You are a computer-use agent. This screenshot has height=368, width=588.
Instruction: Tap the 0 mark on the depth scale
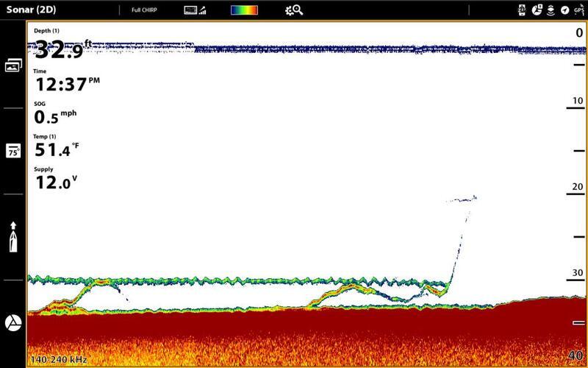tap(579, 32)
